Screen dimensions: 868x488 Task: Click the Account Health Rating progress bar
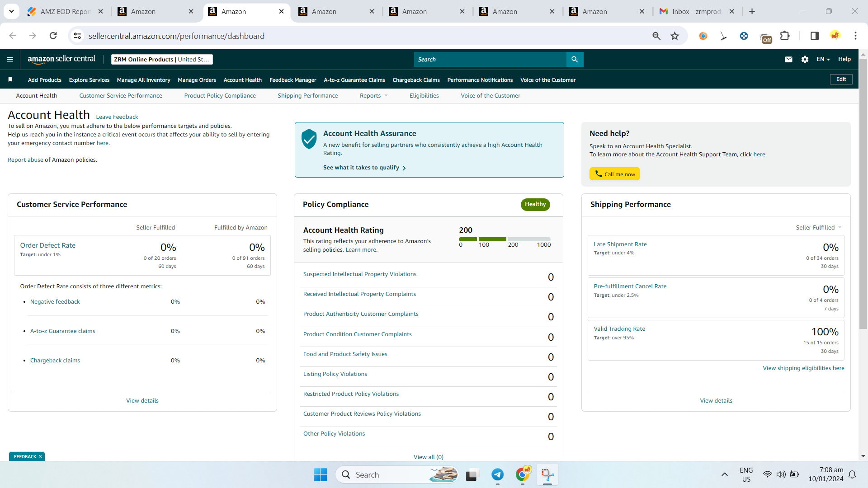click(505, 239)
